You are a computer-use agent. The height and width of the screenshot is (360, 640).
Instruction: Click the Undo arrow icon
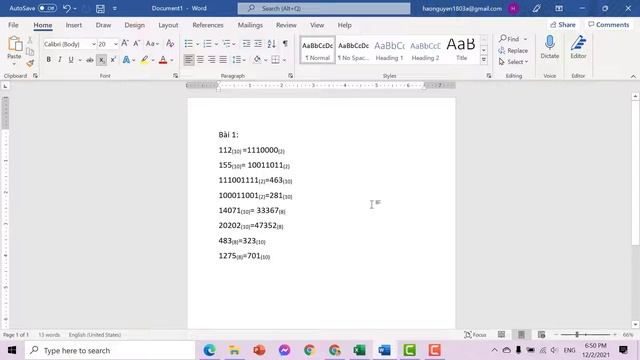pyautogui.click(x=67, y=8)
